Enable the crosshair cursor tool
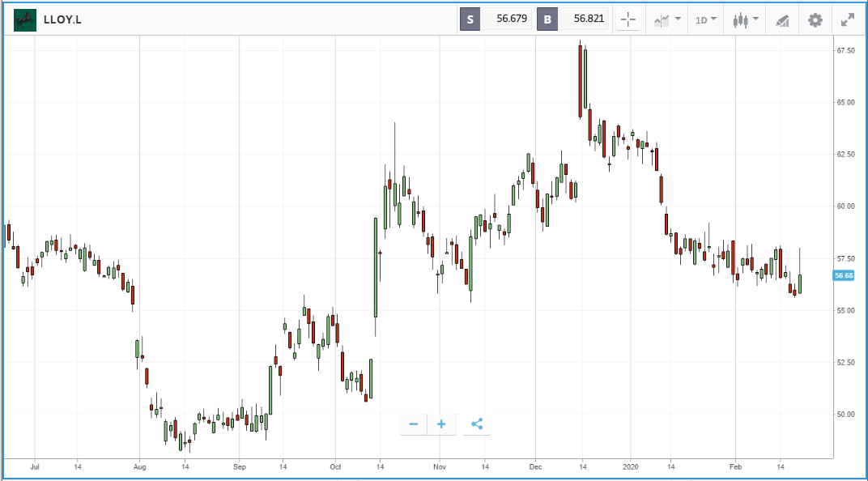The width and height of the screenshot is (868, 481). pos(628,20)
